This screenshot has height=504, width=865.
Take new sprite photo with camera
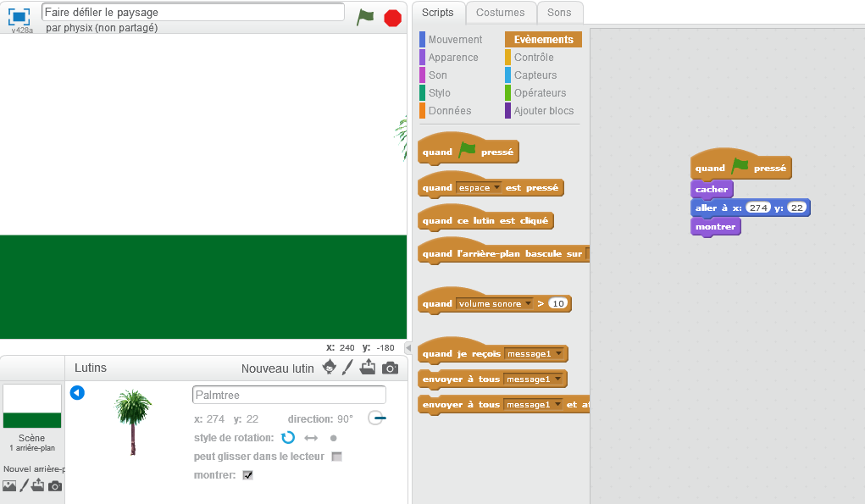coord(390,368)
